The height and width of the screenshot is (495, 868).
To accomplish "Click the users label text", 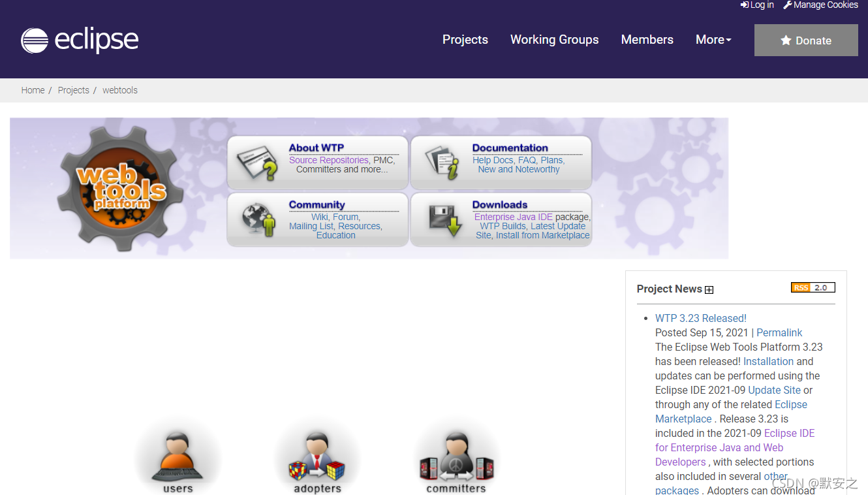I will (x=178, y=488).
